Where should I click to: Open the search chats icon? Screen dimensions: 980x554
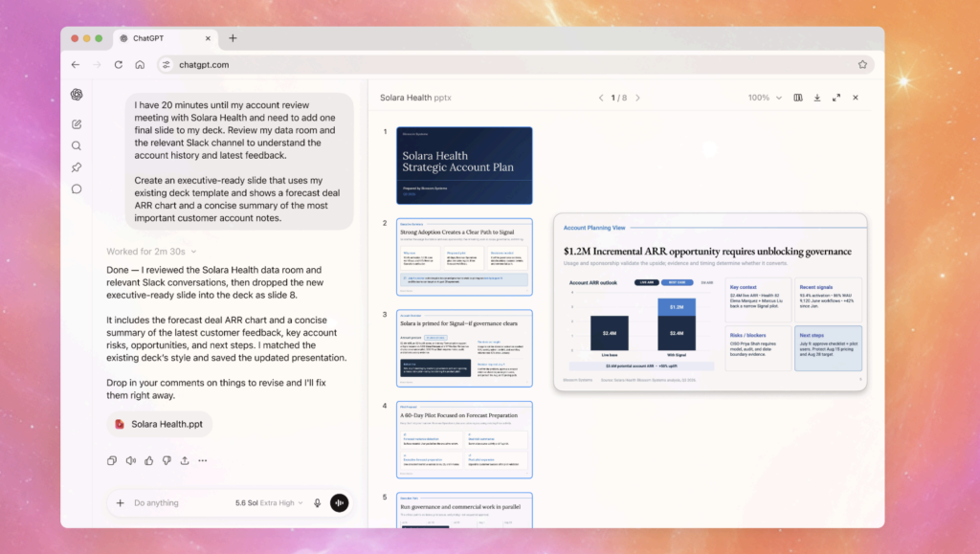pyautogui.click(x=77, y=145)
